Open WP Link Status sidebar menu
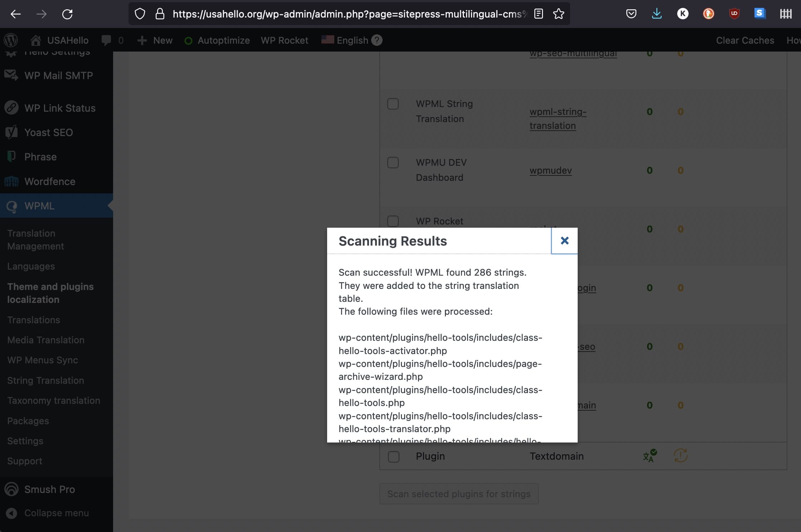 (x=57, y=108)
